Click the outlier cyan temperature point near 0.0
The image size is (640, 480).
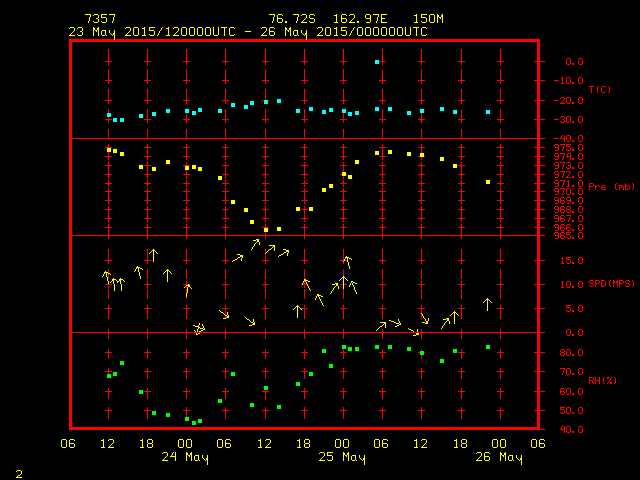377,62
